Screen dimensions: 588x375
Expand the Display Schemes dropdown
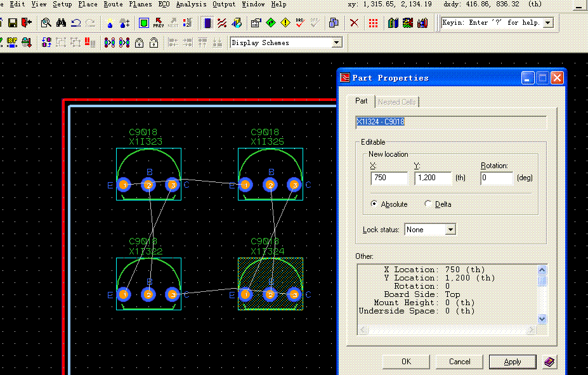337,43
